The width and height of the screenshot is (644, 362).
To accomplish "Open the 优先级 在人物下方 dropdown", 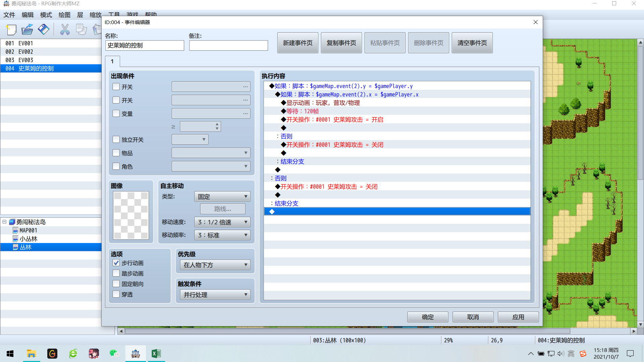I will pyautogui.click(x=215, y=265).
